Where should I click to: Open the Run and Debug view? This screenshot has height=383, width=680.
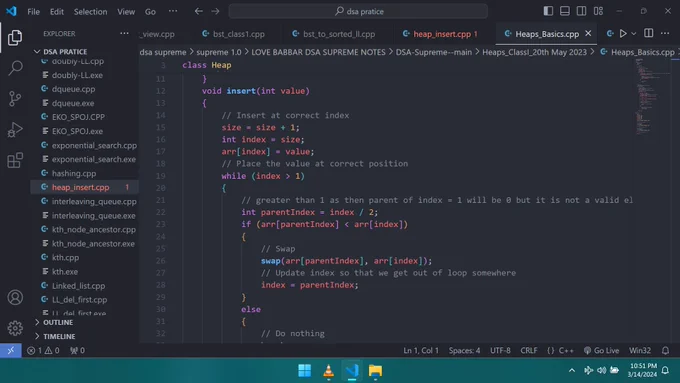click(15, 130)
